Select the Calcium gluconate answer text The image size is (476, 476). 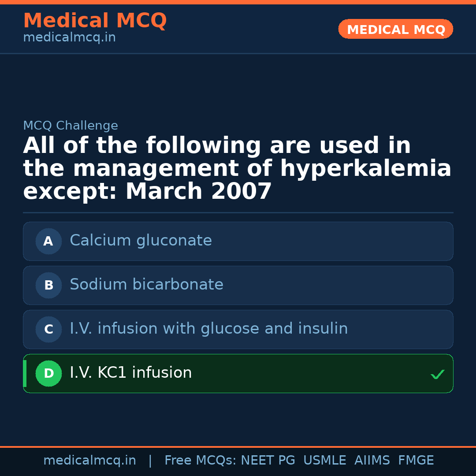tap(141, 241)
